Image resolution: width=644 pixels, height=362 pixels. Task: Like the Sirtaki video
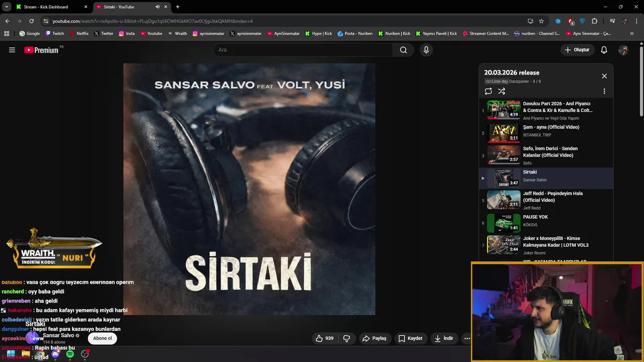point(325,338)
